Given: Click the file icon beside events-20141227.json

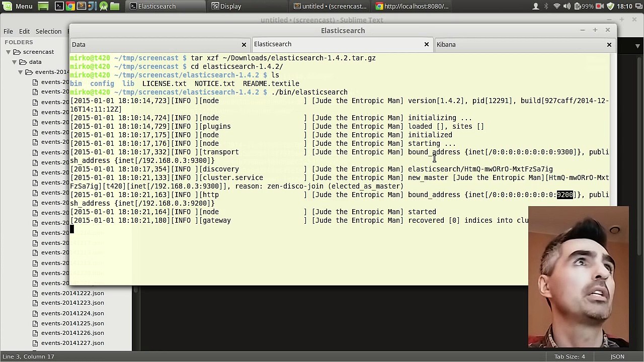Looking at the screenshot, I should [x=35, y=343].
